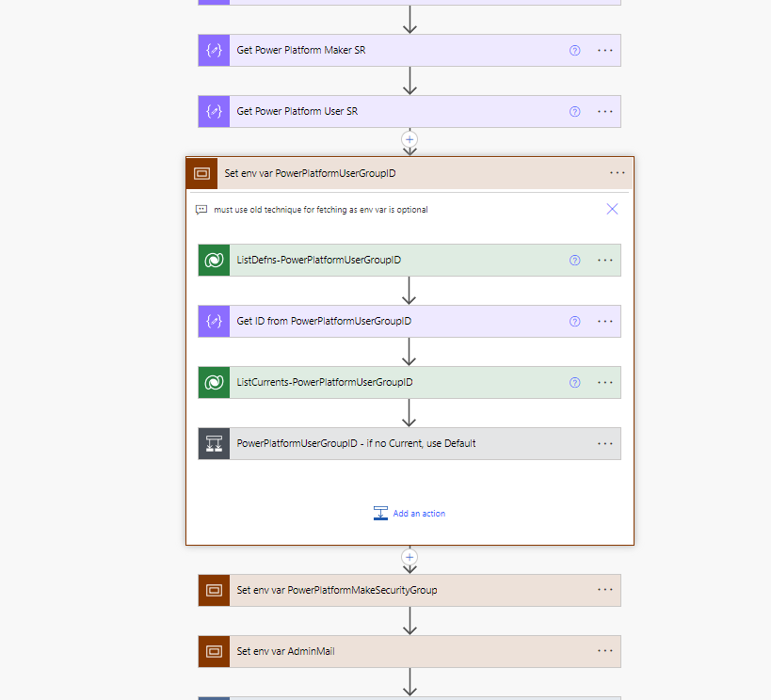The width and height of the screenshot is (771, 700).
Task: Click the question mark on ListDefns-PowerPlatformUserGroupID
Action: coord(574,260)
